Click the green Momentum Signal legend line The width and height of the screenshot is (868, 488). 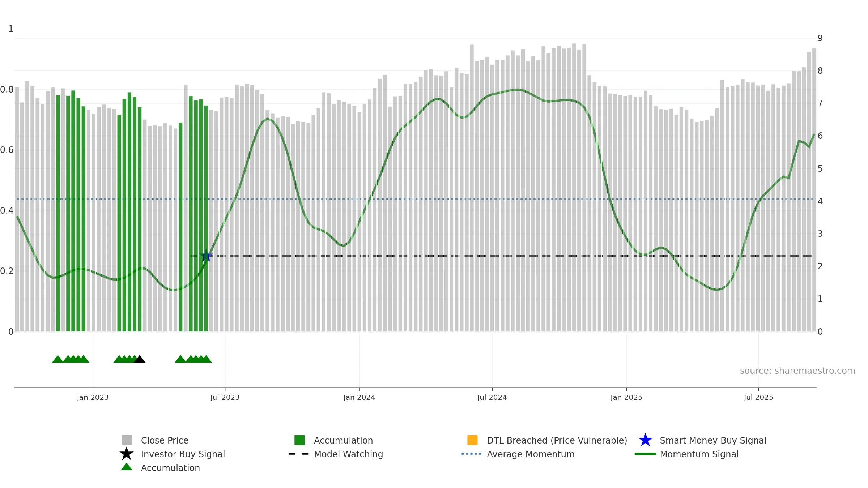(x=645, y=454)
